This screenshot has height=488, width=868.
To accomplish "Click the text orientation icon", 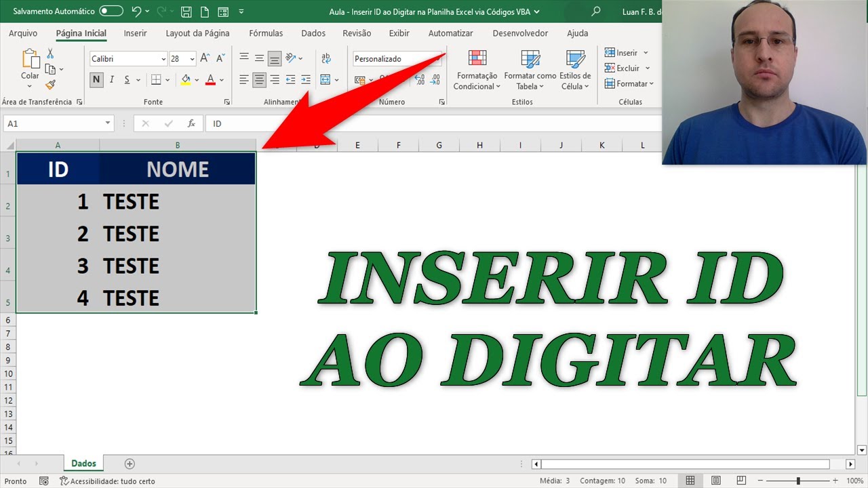I will (x=291, y=58).
